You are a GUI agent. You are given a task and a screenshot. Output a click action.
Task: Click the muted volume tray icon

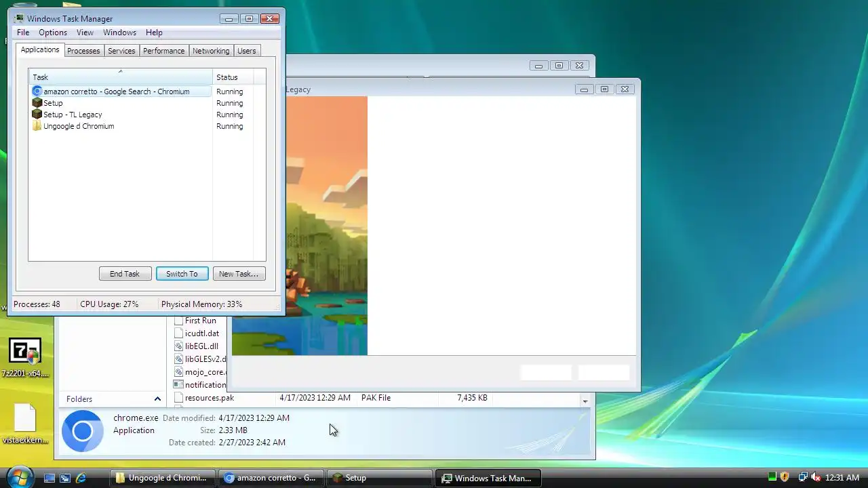click(x=816, y=478)
